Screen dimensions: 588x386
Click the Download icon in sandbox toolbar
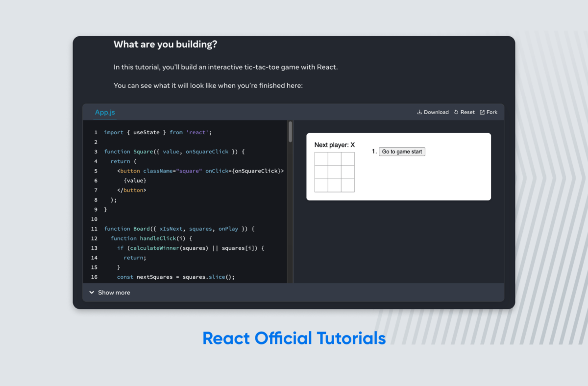[x=419, y=112]
